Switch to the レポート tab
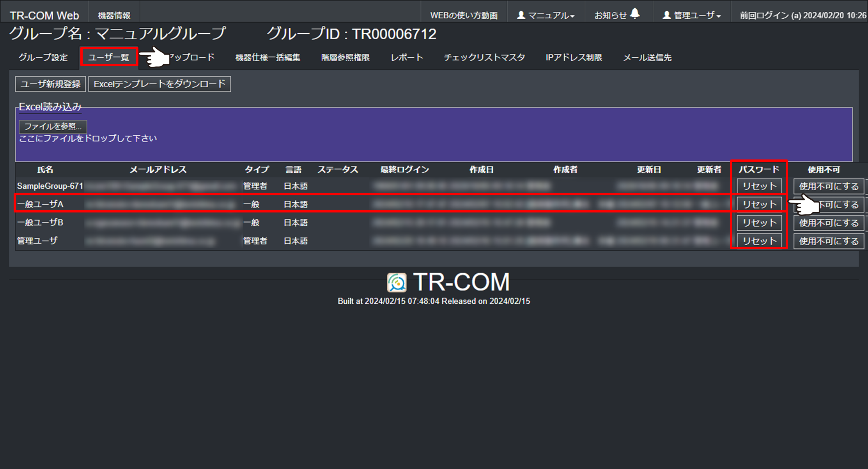The width and height of the screenshot is (868, 469). [x=407, y=57]
